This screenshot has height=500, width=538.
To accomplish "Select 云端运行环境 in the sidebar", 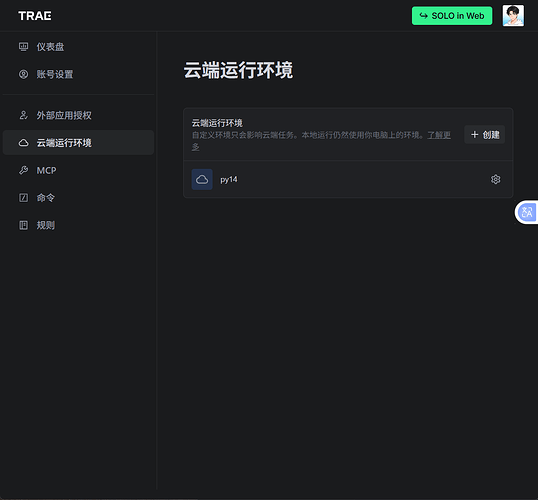I will click(x=78, y=142).
